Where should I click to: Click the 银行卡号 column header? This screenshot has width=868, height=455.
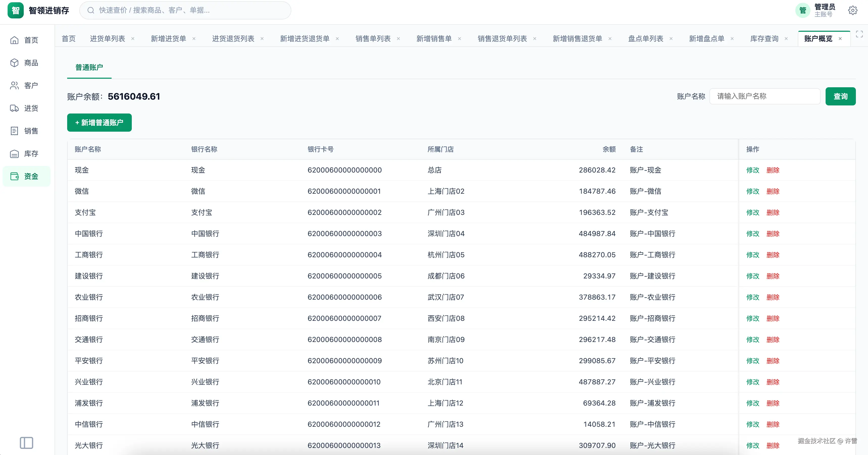click(x=320, y=149)
